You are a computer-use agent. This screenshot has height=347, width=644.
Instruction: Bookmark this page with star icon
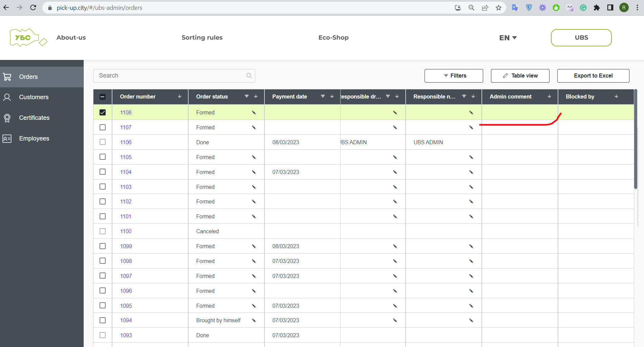click(498, 7)
